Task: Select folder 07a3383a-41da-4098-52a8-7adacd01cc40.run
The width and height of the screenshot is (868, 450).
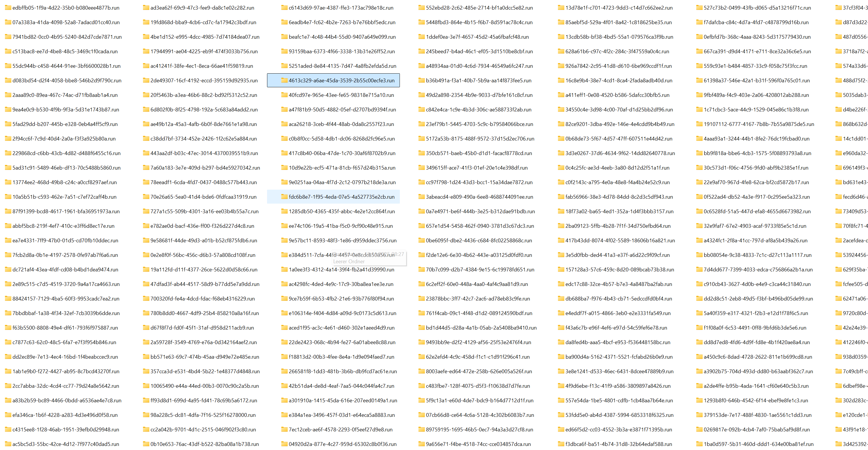Action: pos(66,22)
